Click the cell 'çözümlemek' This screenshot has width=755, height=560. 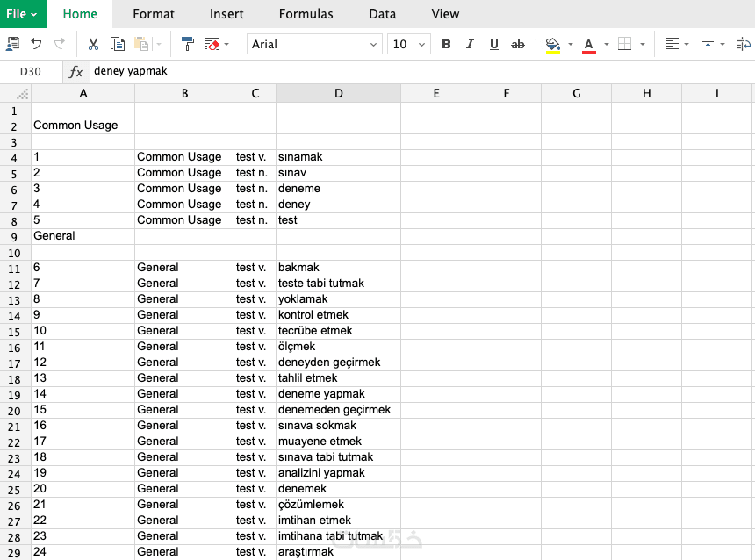click(339, 505)
